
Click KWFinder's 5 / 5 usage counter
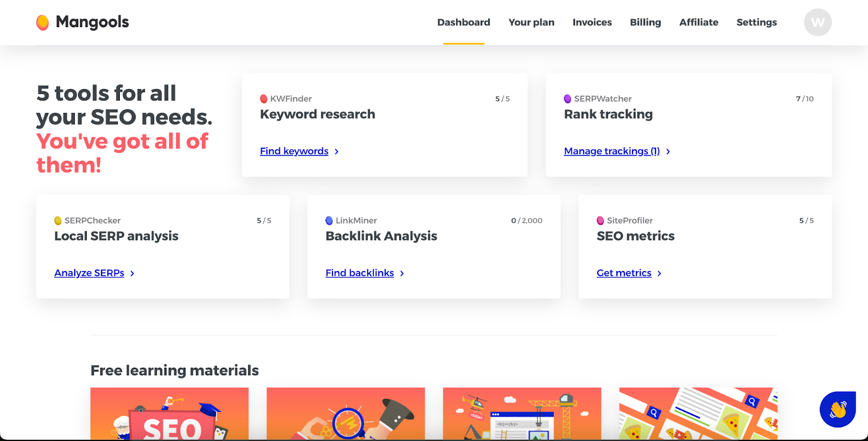[x=502, y=99]
